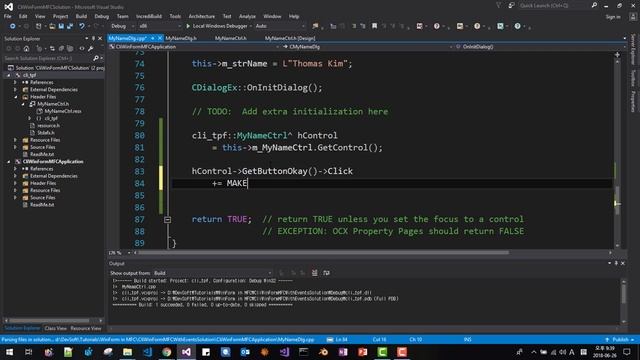Click the Output window vertical scrollbar
This screenshot has width=640, height=360.
click(x=624, y=294)
